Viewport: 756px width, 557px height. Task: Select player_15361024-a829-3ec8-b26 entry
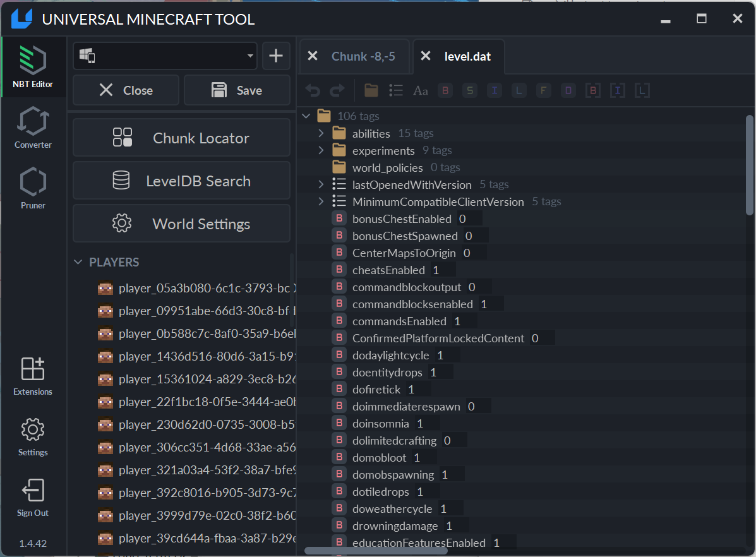[x=196, y=380]
